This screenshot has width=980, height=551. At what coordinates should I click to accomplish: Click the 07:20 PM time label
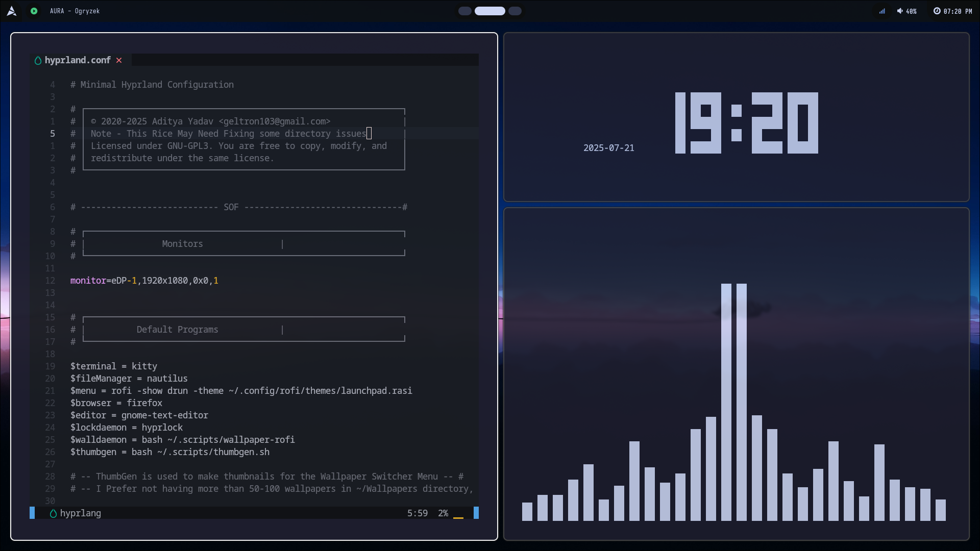958,11
